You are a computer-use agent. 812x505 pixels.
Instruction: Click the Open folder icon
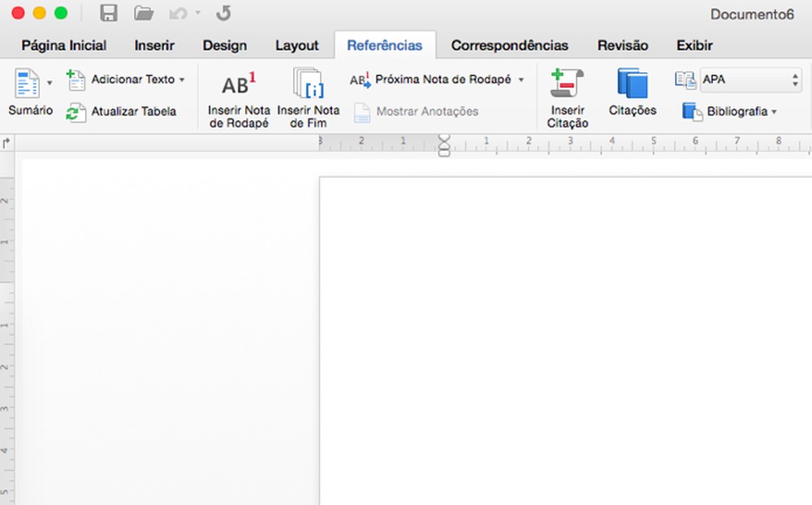(x=144, y=13)
